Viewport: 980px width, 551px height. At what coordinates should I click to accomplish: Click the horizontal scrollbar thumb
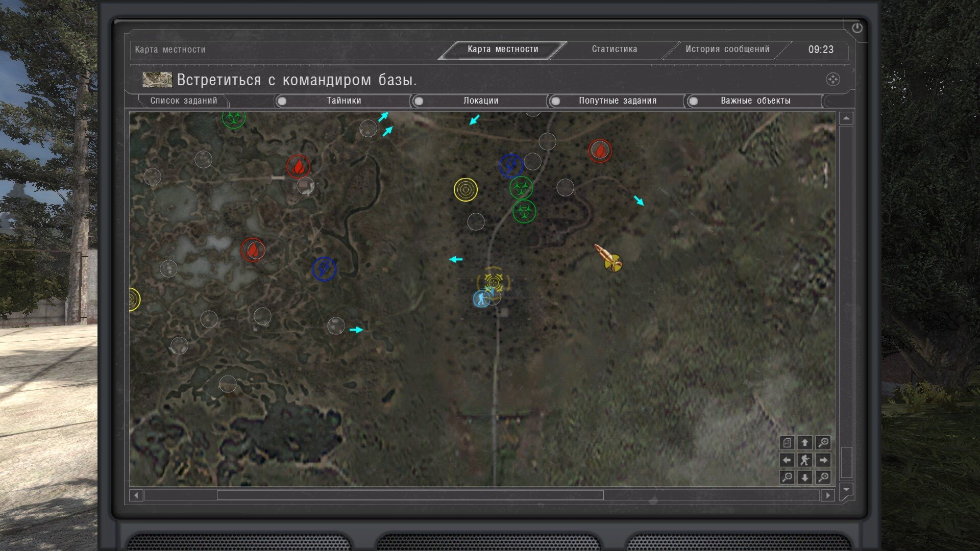click(410, 495)
